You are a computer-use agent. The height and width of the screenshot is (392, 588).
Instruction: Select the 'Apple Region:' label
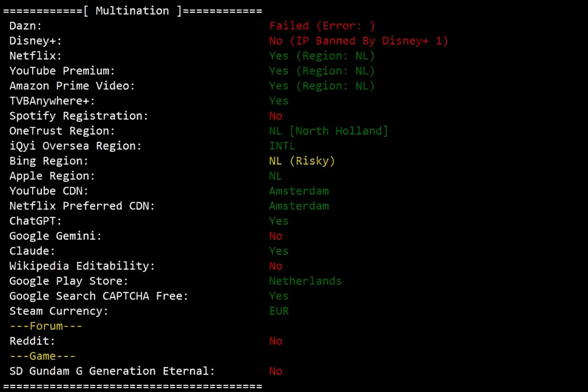[x=52, y=177]
